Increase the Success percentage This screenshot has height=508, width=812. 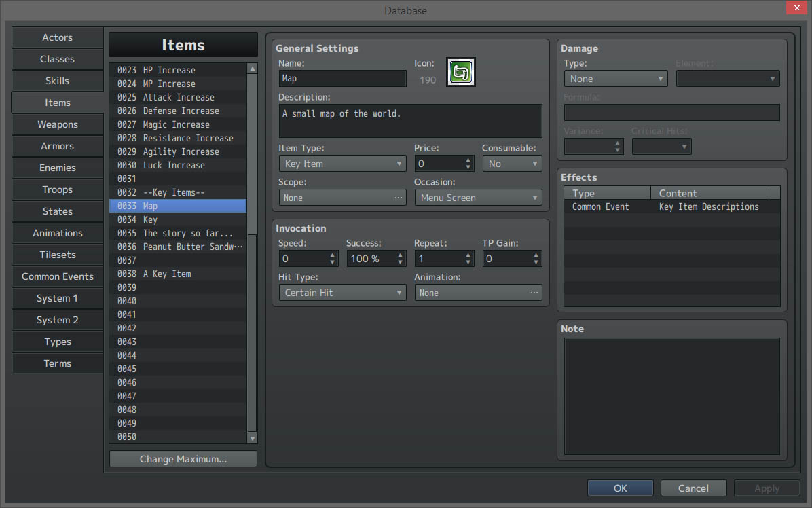tap(401, 255)
